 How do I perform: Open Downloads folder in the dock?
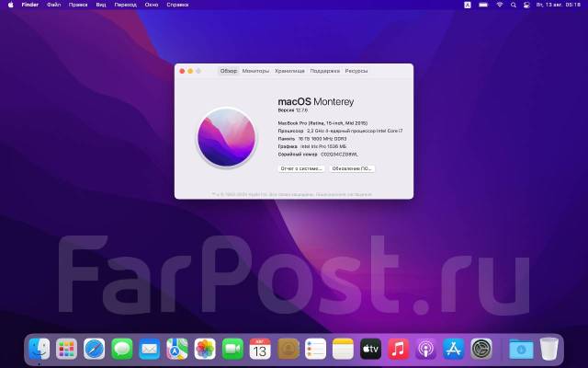click(521, 349)
